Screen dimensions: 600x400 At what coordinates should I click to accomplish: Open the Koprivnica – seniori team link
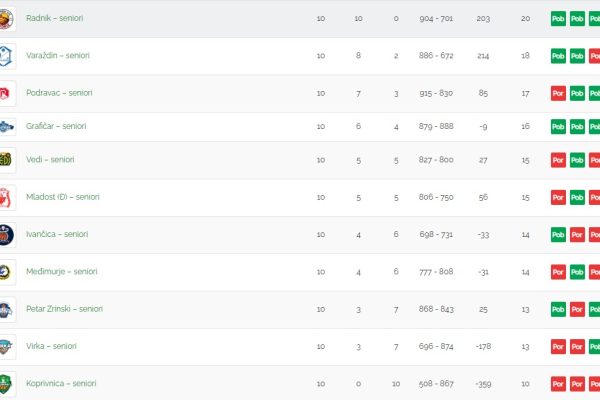click(x=61, y=383)
